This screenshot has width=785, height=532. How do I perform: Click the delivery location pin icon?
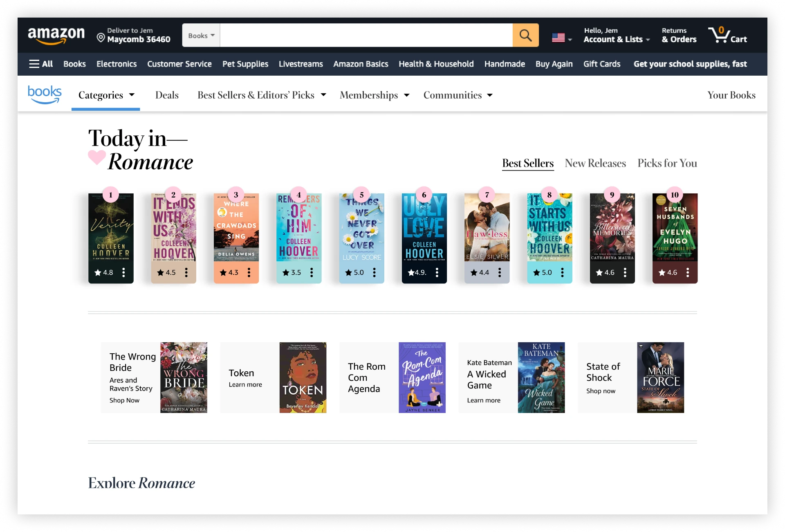coord(101,38)
